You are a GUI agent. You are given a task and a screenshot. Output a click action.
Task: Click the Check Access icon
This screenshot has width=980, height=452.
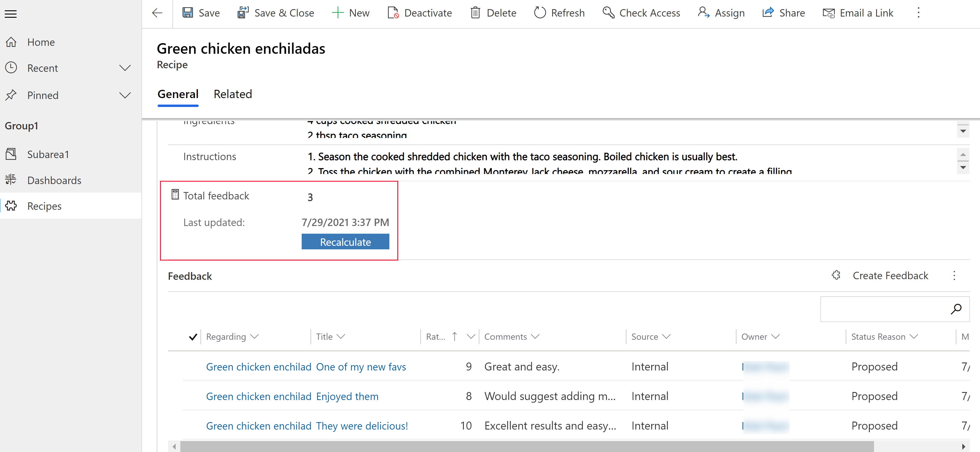coord(607,13)
